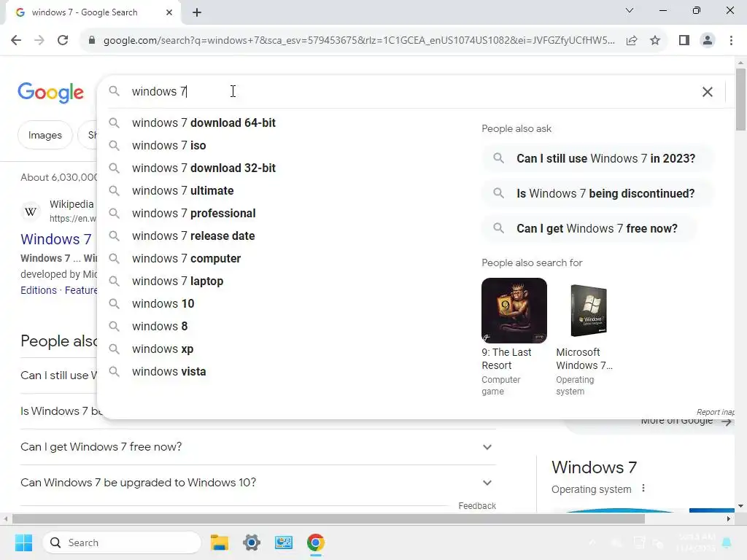Ask Can I get Windows 7 free now in panel
747x560 pixels.
[x=589, y=228]
